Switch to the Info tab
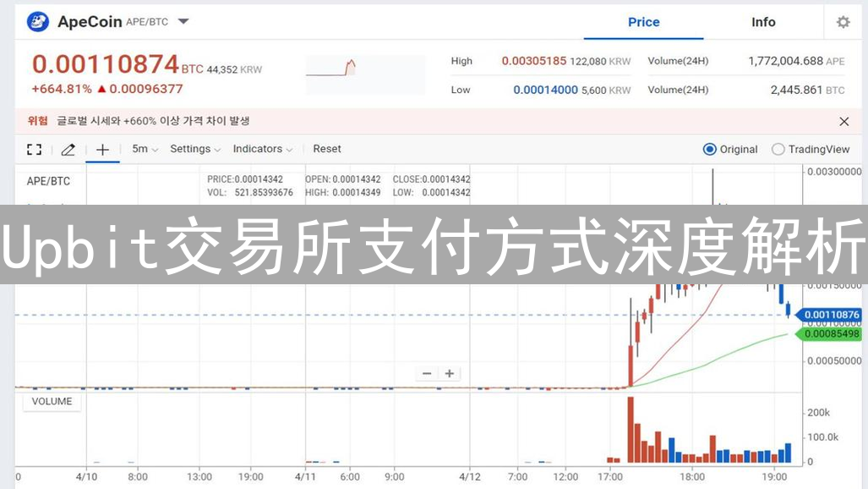 763,22
